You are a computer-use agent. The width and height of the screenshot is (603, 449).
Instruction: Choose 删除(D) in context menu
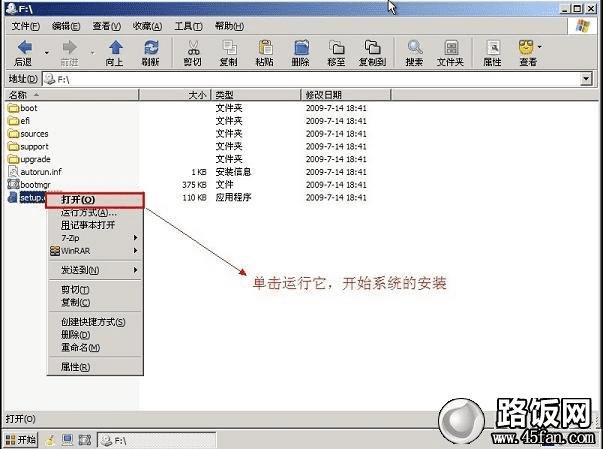[95, 335]
